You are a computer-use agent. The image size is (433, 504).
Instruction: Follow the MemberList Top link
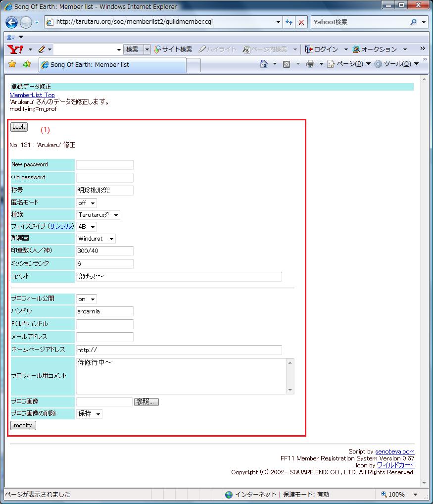(x=32, y=95)
